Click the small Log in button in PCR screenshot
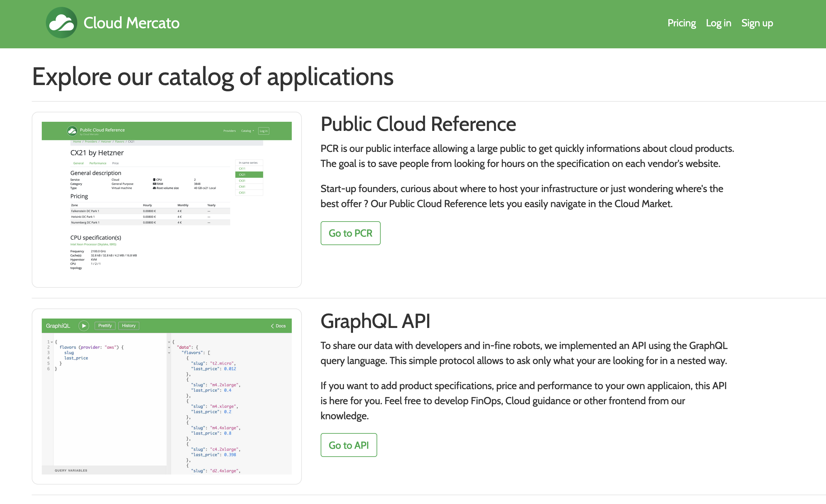 [264, 131]
